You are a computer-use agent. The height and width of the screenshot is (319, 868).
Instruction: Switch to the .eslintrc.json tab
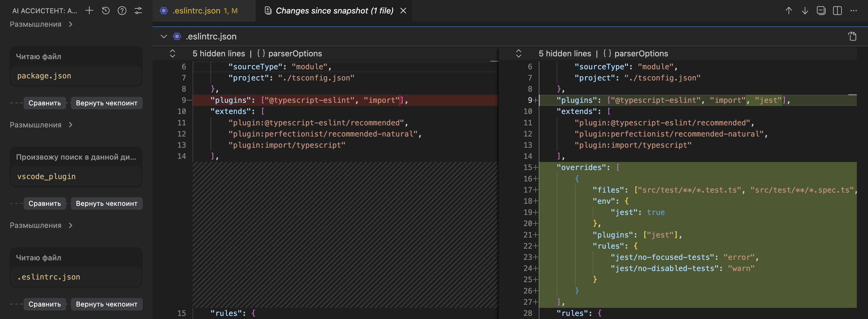point(204,11)
